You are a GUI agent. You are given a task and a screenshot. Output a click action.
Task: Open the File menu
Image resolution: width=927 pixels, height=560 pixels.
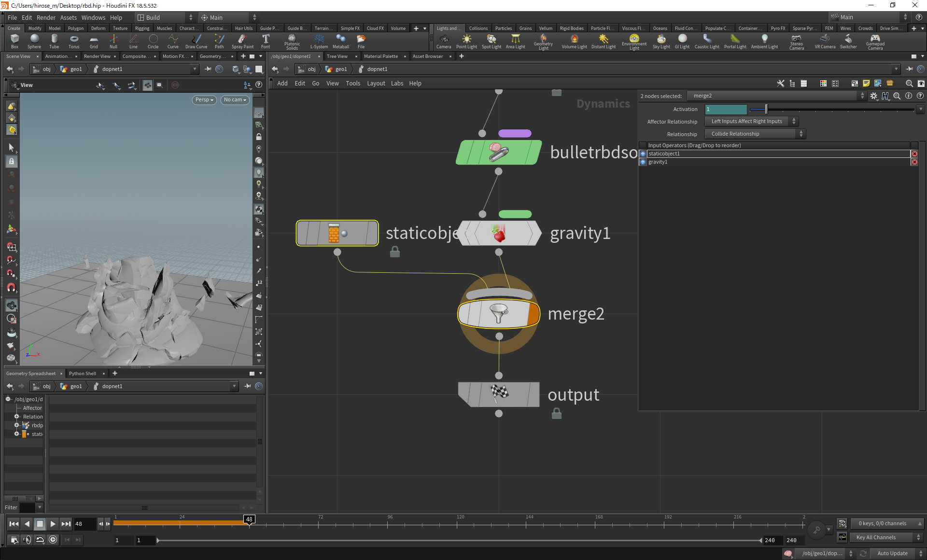tap(12, 17)
